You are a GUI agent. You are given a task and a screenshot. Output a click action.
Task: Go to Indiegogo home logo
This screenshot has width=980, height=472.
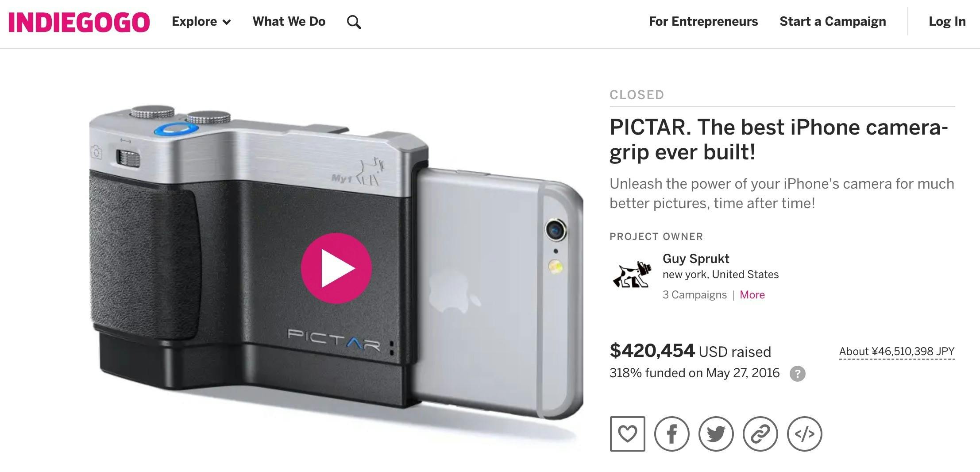point(79,22)
